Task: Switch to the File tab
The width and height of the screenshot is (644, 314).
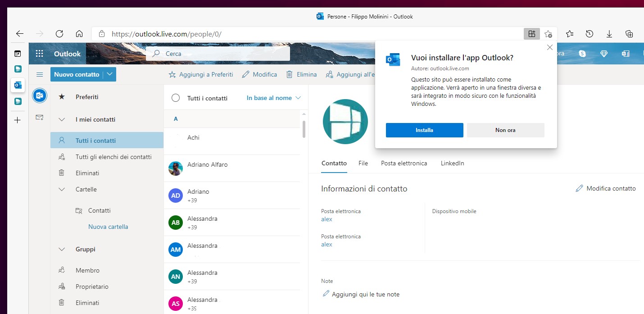Action: coord(363,163)
